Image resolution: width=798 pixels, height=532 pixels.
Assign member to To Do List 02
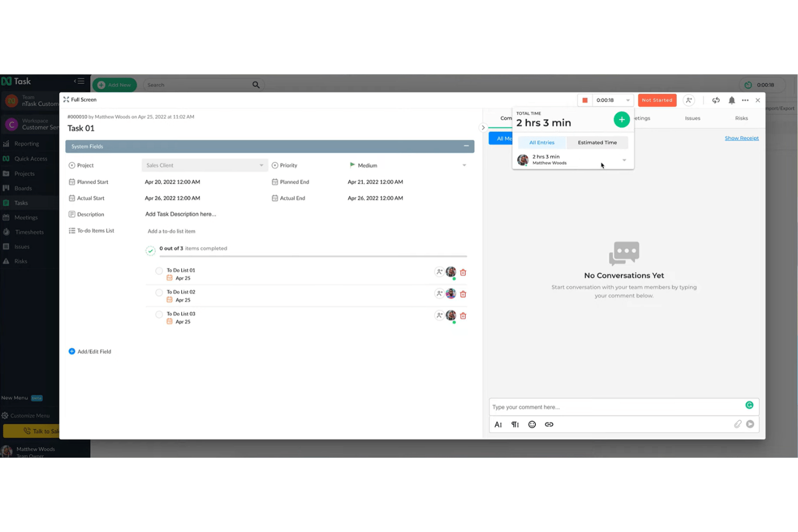pyautogui.click(x=439, y=294)
